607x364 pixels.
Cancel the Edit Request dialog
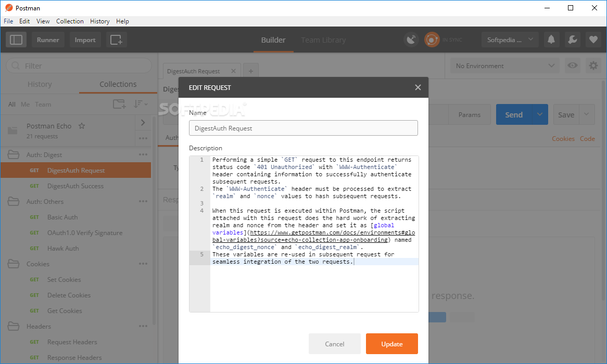tap(334, 344)
